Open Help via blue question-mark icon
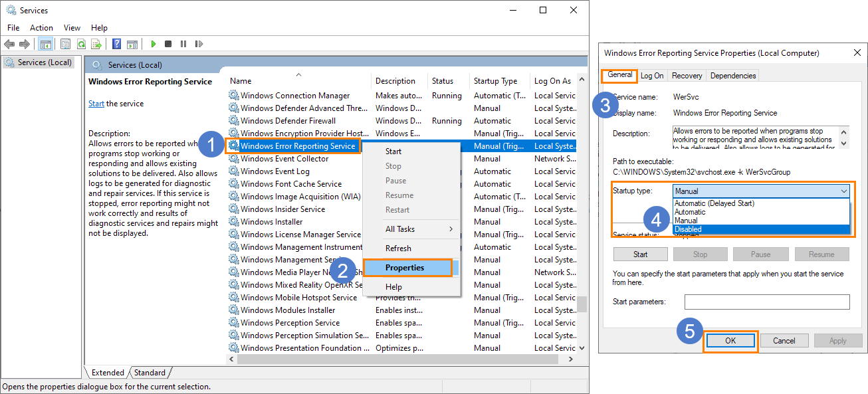The image size is (868, 394). pos(116,44)
